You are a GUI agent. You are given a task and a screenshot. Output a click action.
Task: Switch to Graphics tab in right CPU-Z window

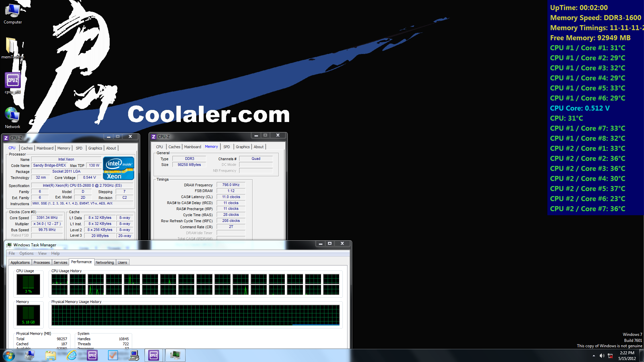[243, 147]
